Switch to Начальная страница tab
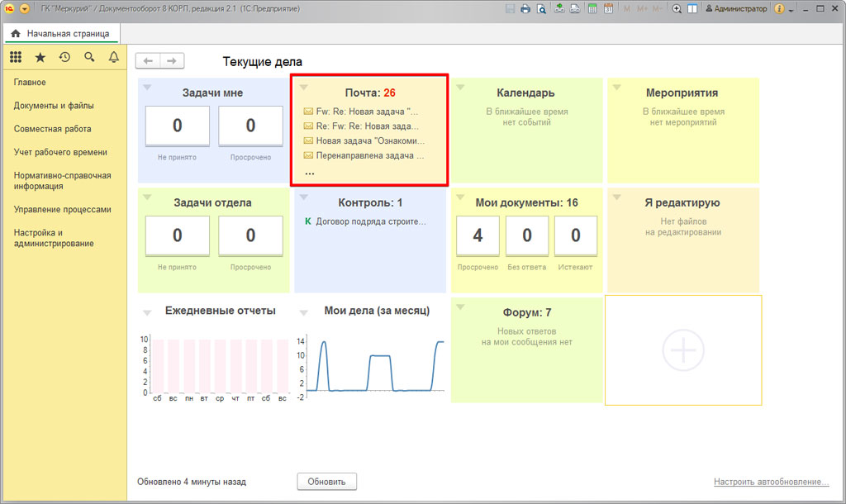Screen dimensions: 846x504 tap(60, 34)
